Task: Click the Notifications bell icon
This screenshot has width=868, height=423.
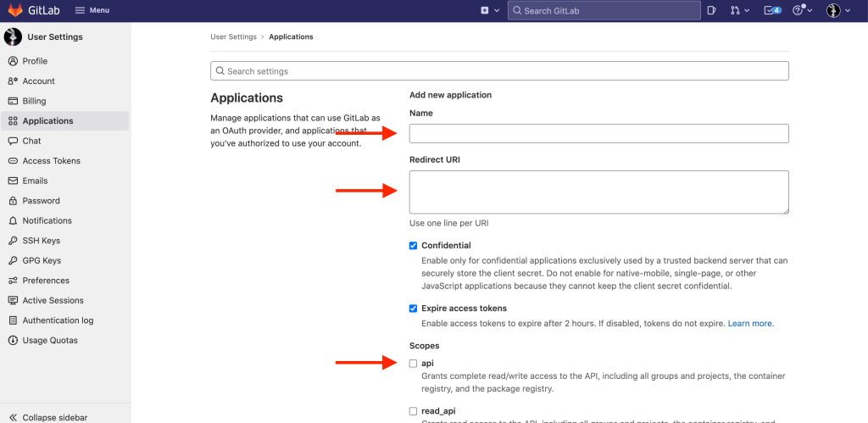Action: click(13, 220)
